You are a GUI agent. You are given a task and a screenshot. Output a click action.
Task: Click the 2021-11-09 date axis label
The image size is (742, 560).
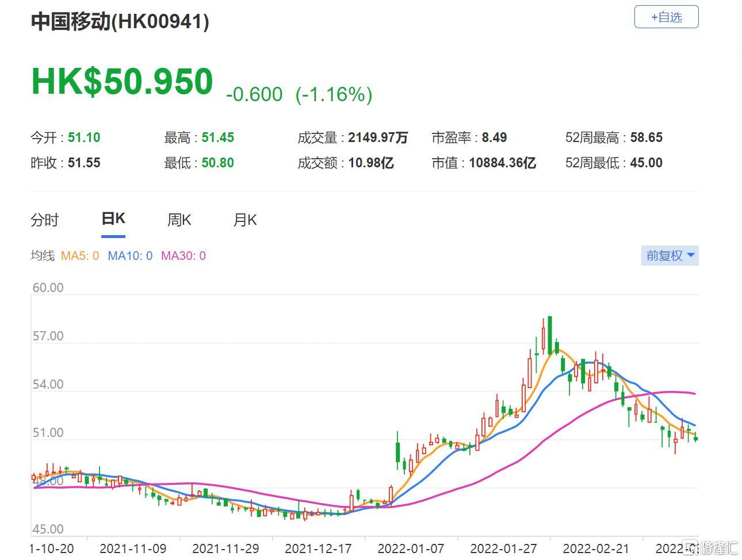pos(133,549)
